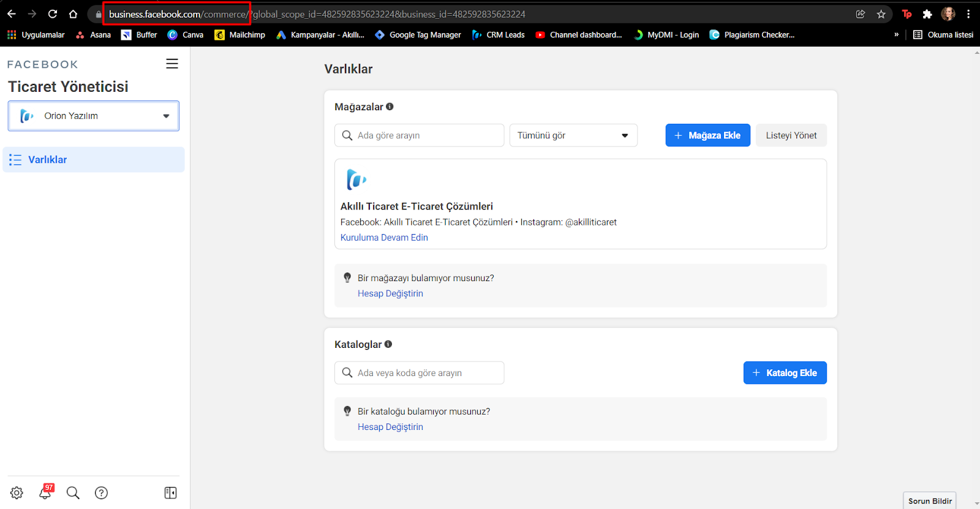The image size is (980, 509).
Task: Open Google Tag Manager bookmark
Action: coord(418,35)
